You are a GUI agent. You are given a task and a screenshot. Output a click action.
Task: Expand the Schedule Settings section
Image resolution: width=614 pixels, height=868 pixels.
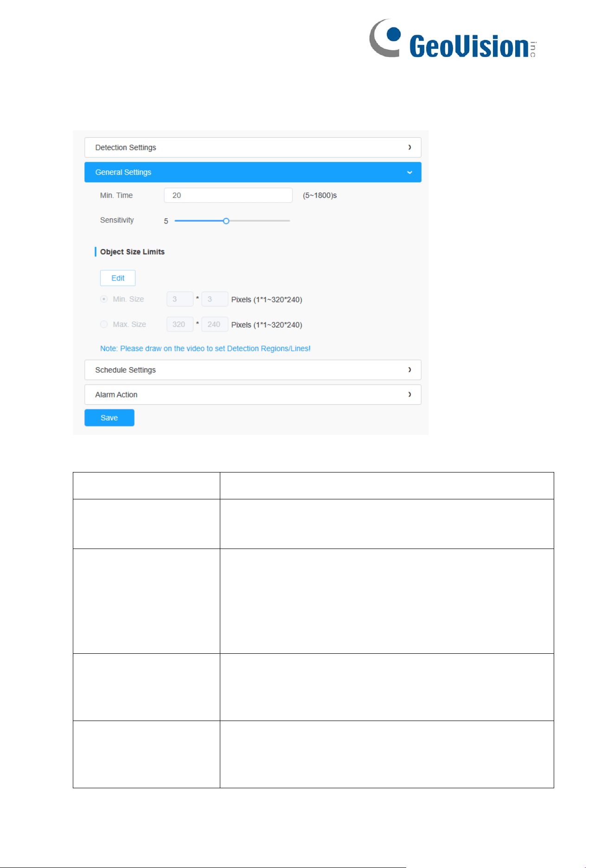(x=253, y=370)
